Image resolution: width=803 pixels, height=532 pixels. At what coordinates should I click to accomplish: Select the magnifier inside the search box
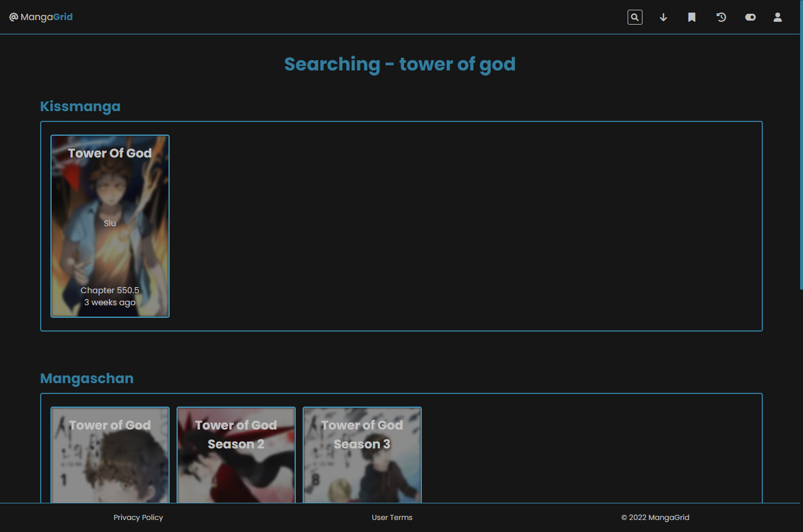634,17
